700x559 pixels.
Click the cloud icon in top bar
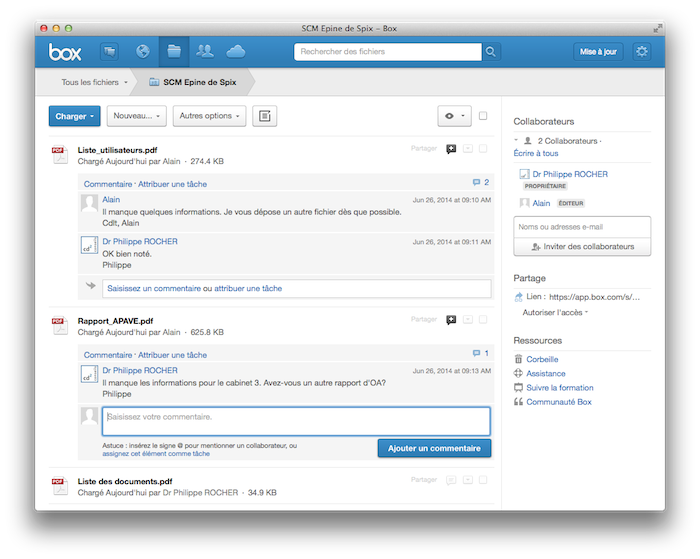tap(236, 51)
